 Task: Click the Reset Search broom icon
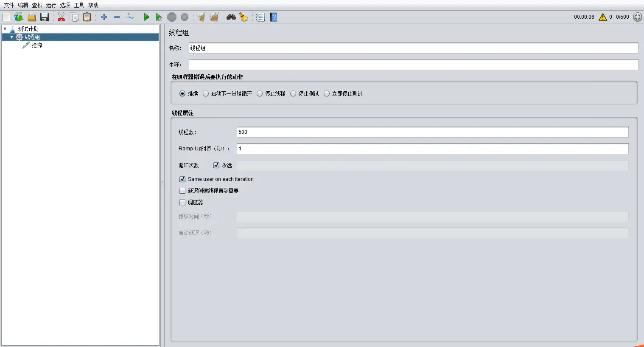244,17
